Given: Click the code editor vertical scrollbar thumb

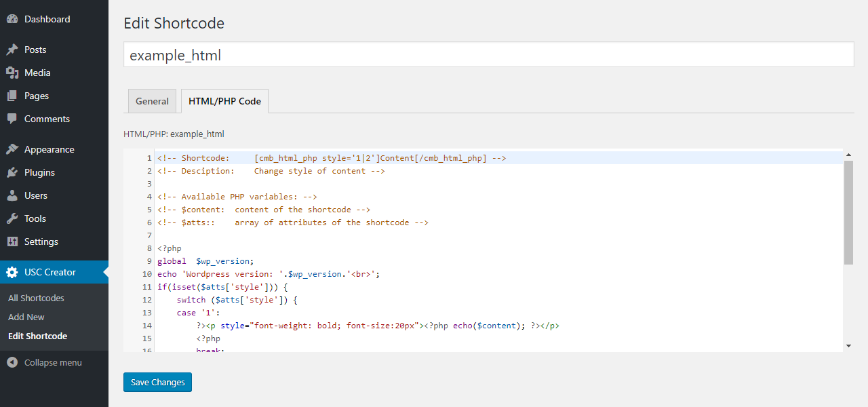Looking at the screenshot, I should (x=848, y=212).
